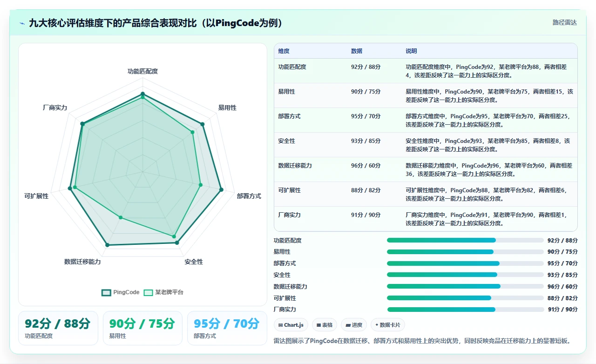Select the Chart.js tag
Viewport: 596px width, 364px height.
[291, 325]
